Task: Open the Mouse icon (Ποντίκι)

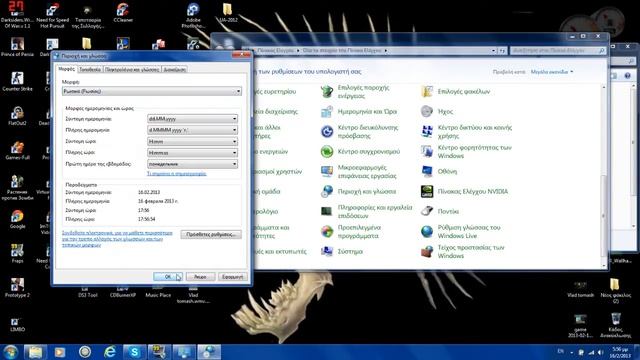Action: [427, 211]
